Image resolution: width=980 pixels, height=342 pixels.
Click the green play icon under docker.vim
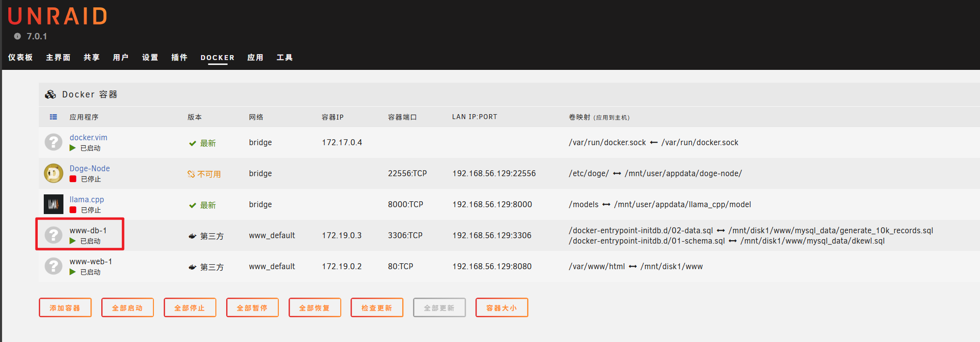pyautogui.click(x=73, y=148)
